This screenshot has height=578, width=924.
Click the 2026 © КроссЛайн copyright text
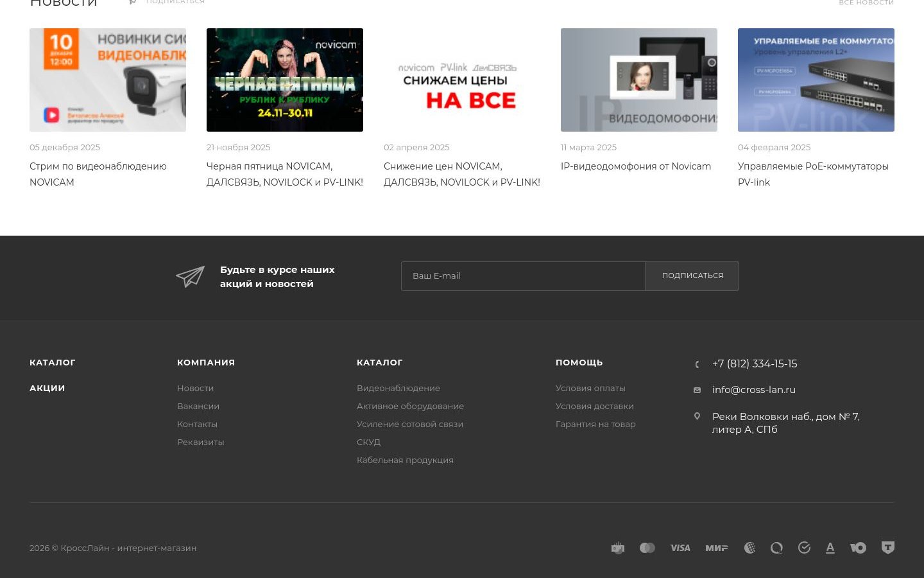113,548
